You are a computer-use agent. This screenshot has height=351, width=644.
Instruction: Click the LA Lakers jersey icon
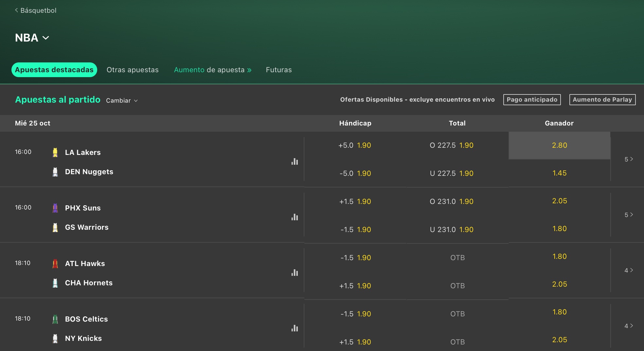pos(55,152)
